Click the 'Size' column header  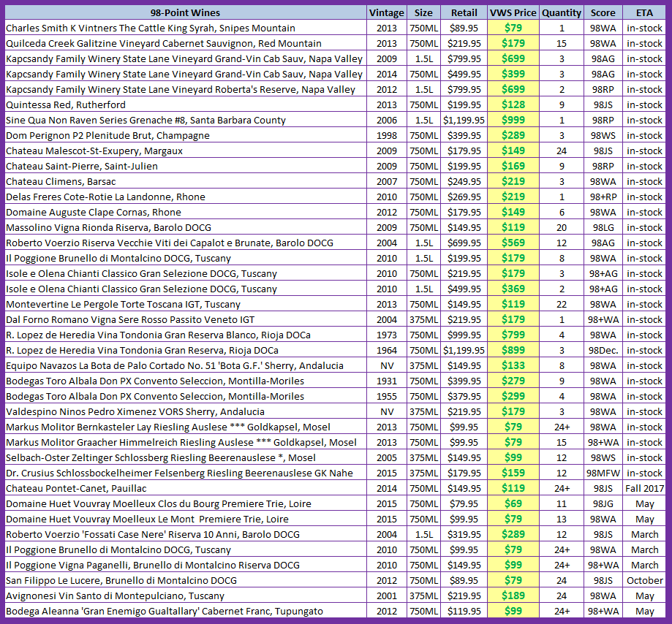point(423,13)
